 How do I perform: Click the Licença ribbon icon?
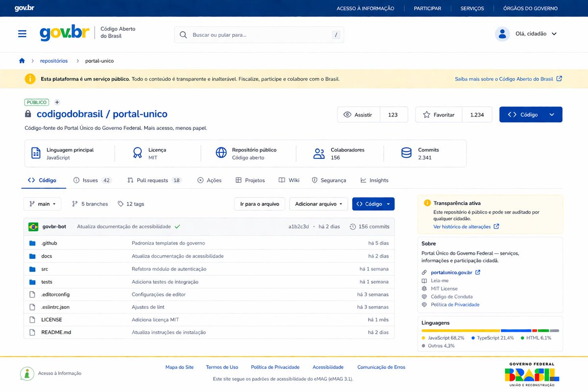138,153
